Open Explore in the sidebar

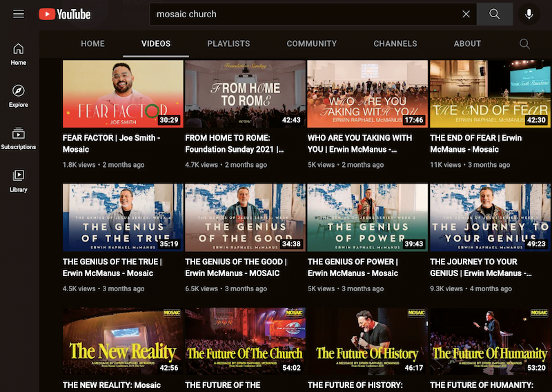(x=19, y=96)
